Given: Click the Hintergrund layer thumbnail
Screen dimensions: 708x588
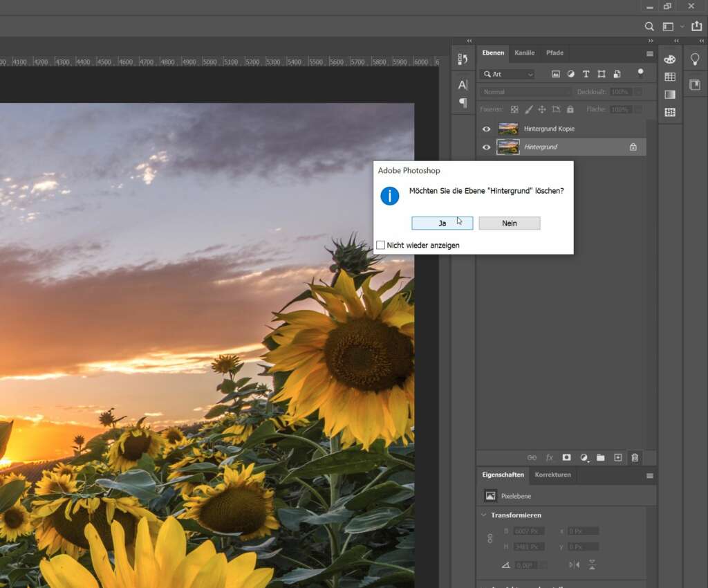Looking at the screenshot, I should (508, 147).
